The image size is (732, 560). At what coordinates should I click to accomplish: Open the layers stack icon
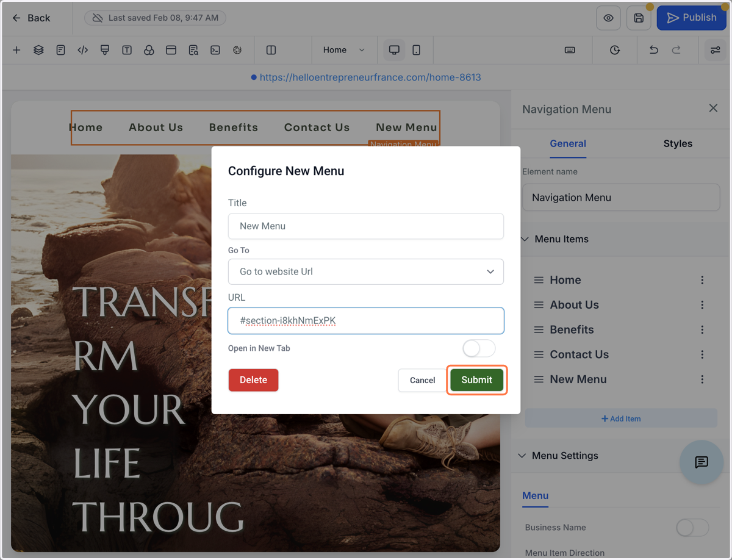[38, 50]
